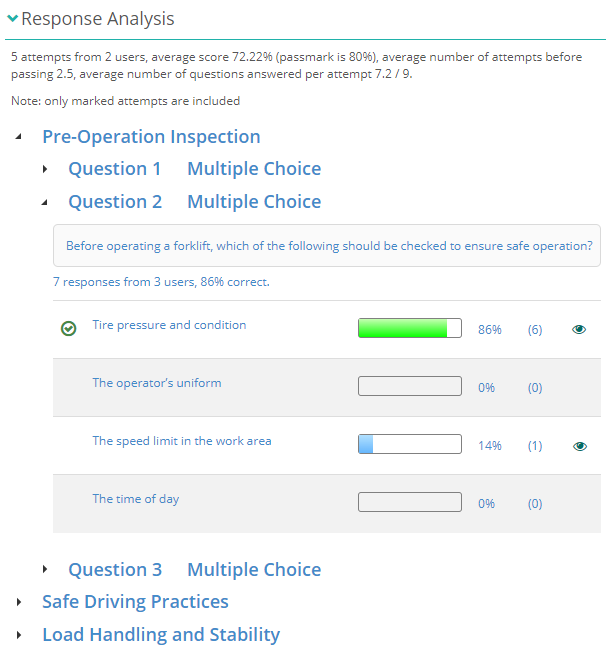The height and width of the screenshot is (655, 613).
Task: Click the 86% green progress bar
Action: tap(409, 328)
